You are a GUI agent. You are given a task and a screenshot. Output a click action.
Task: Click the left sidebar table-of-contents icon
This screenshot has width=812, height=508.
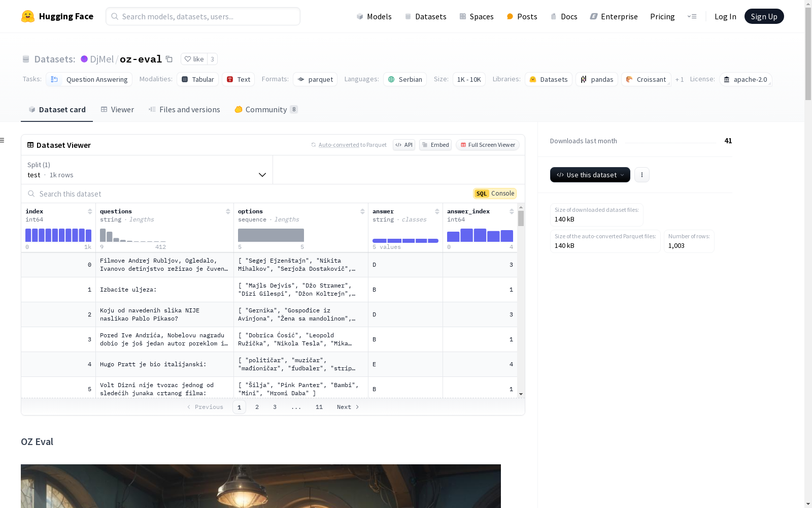[3, 140]
